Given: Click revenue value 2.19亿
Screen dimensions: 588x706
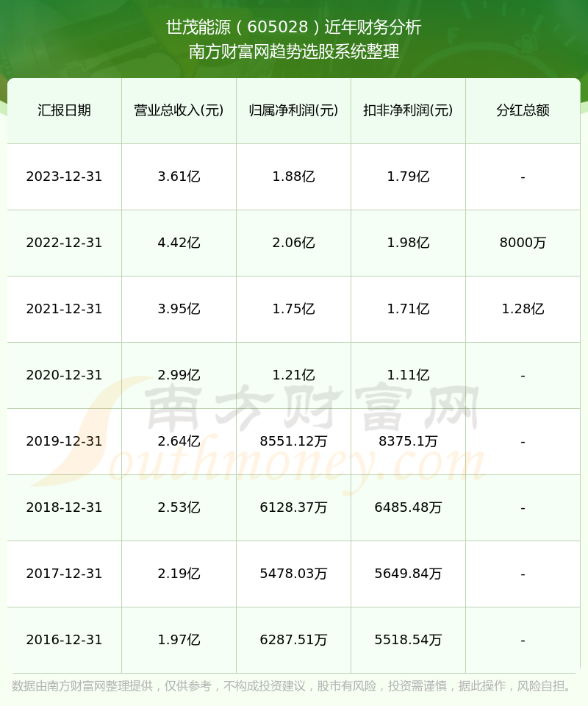Looking at the screenshot, I should [x=179, y=574].
